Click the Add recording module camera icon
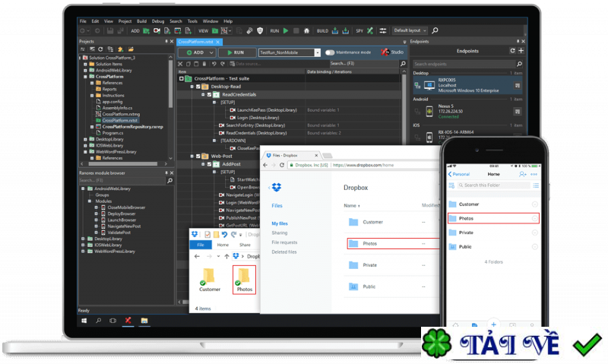This screenshot has height=364, width=608. 157,30
